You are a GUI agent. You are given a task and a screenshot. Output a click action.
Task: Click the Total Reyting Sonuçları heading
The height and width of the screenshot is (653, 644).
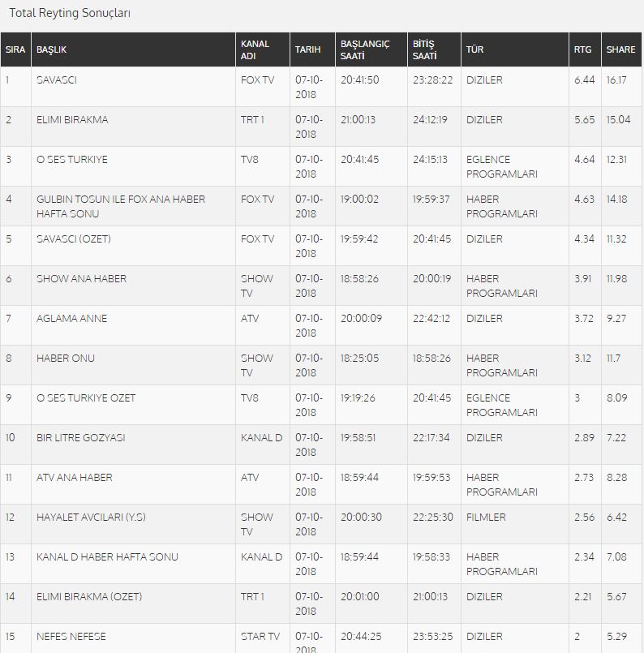coord(70,13)
